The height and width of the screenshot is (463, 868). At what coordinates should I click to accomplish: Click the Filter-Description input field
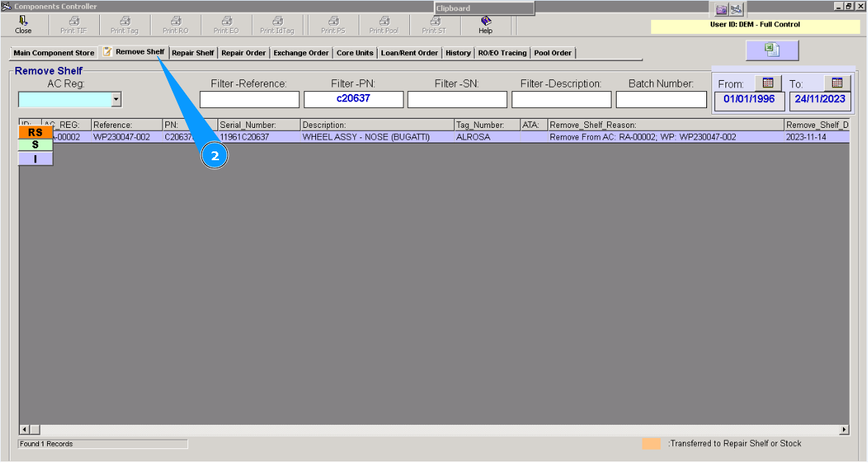pyautogui.click(x=562, y=100)
